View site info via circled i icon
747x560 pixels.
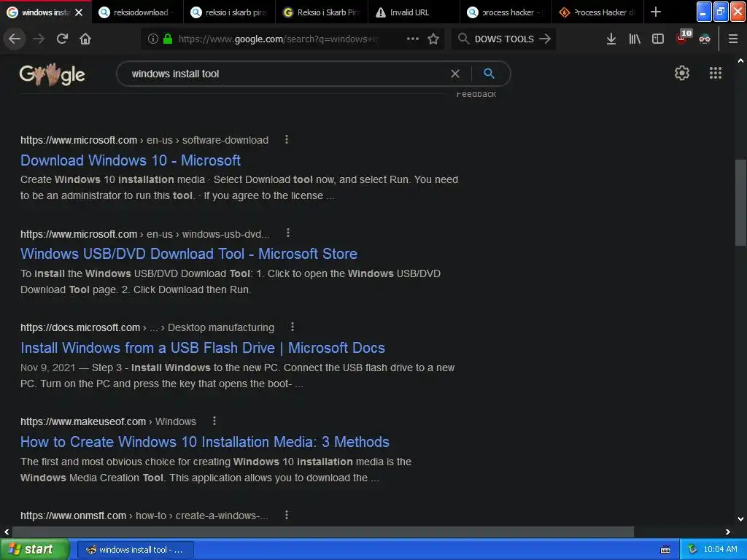(x=152, y=39)
